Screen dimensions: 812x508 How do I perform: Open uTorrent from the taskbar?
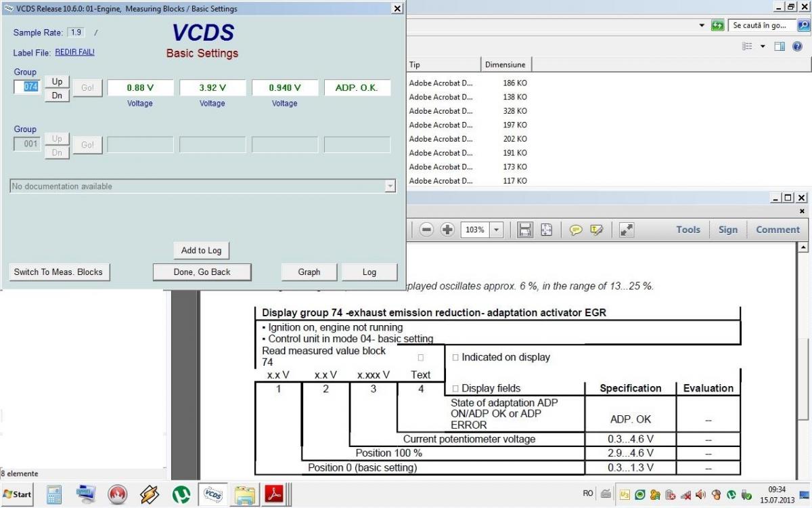pyautogui.click(x=181, y=494)
